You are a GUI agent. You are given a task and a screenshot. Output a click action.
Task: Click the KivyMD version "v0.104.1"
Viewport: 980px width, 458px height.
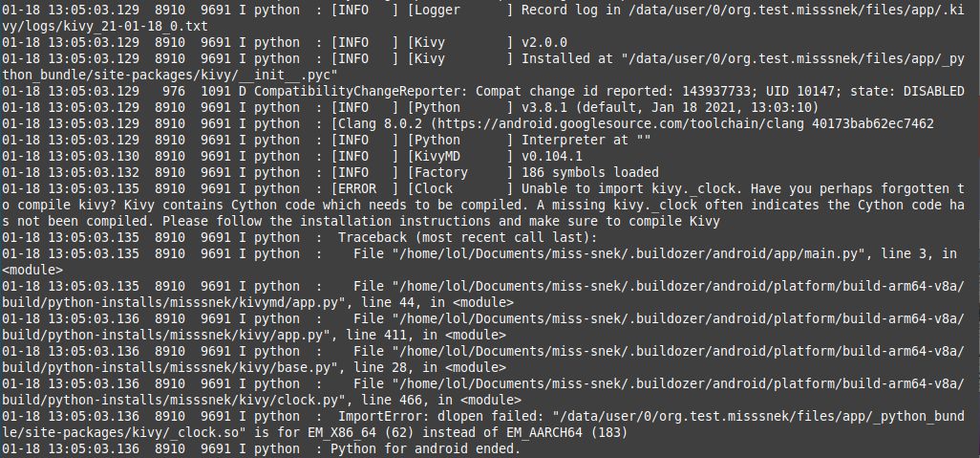tap(552, 156)
